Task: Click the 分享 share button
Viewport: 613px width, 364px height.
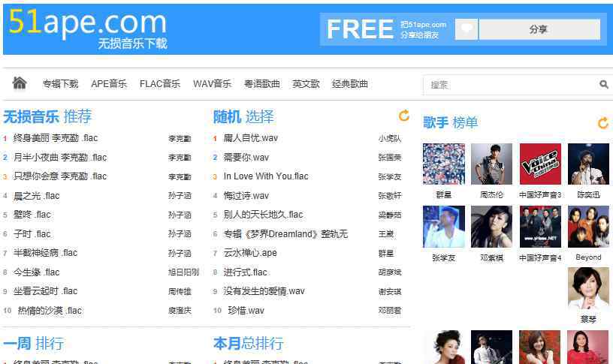Action: pos(539,29)
